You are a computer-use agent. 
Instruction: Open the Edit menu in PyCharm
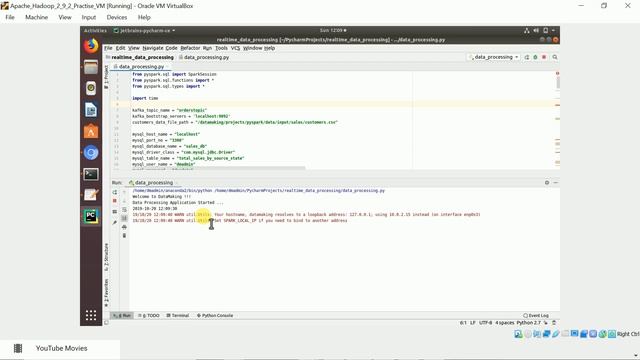pos(120,48)
